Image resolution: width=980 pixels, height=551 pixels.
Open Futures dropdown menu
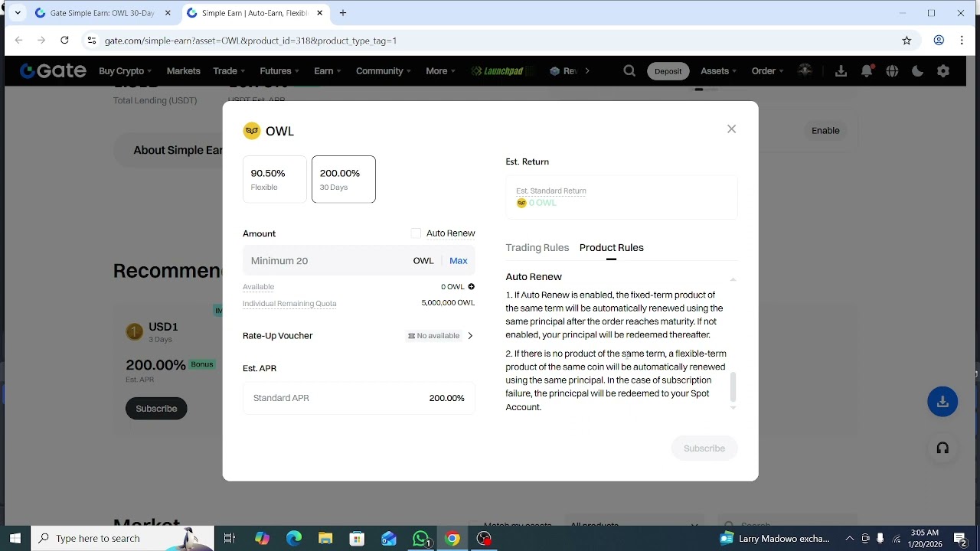click(279, 71)
